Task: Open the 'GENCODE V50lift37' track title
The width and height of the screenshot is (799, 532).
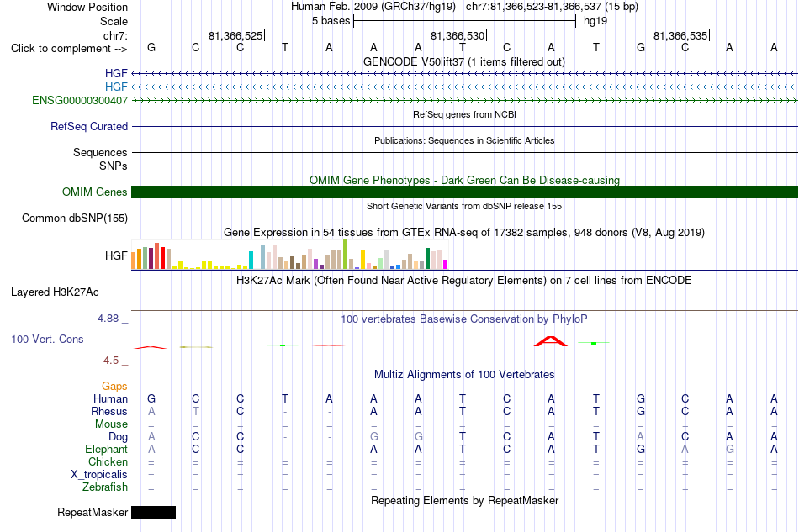Action: pos(464,61)
